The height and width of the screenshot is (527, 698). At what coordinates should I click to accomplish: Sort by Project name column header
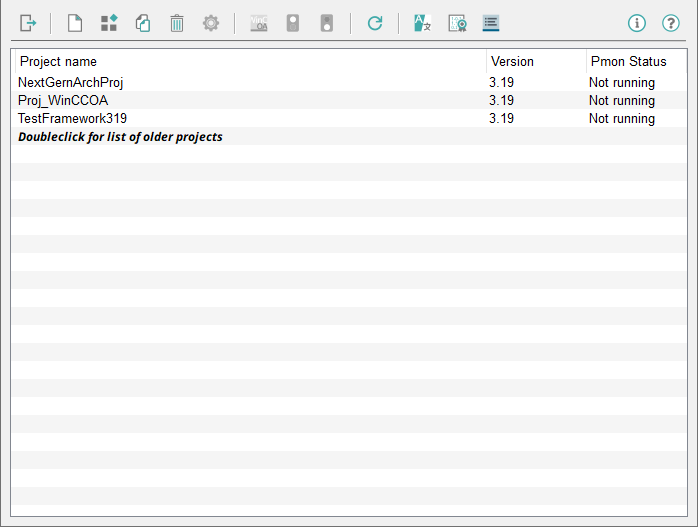250,62
